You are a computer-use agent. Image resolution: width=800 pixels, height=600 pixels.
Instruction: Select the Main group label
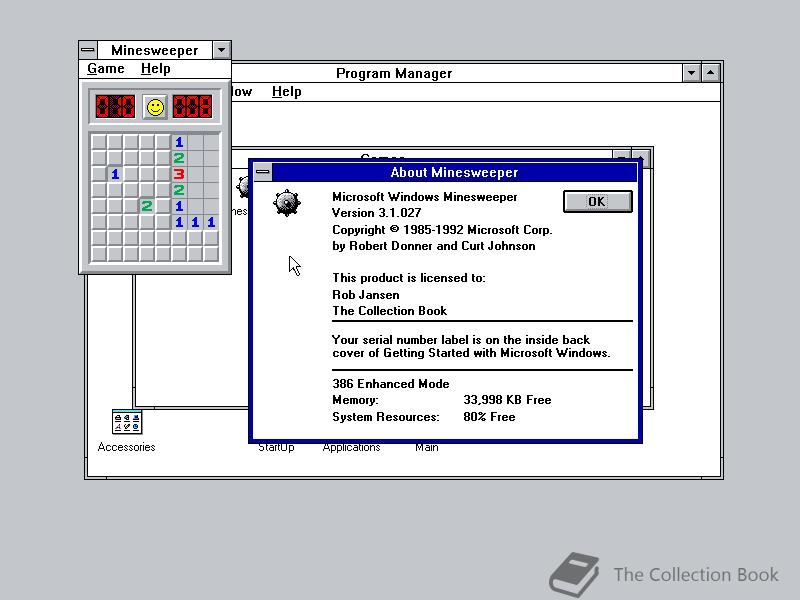click(427, 447)
